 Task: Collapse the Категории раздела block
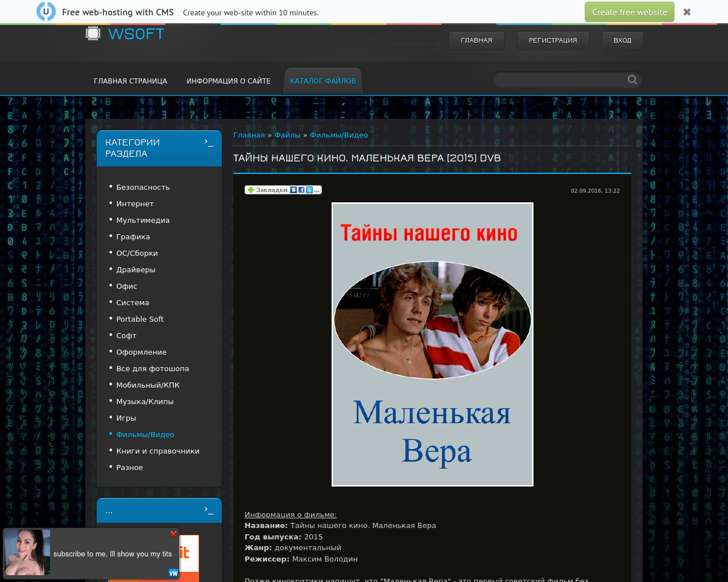[x=209, y=142]
